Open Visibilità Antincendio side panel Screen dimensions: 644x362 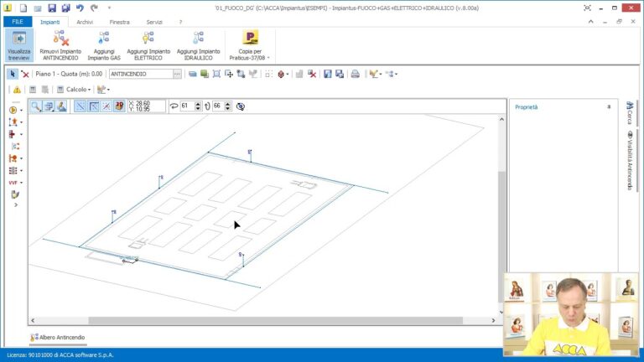tap(630, 161)
